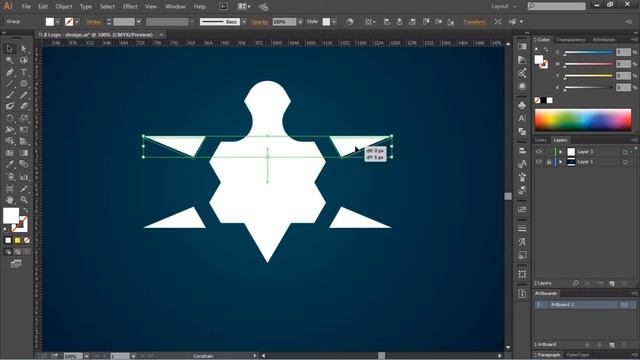Hide Layer 1 with eye icon

[539, 162]
